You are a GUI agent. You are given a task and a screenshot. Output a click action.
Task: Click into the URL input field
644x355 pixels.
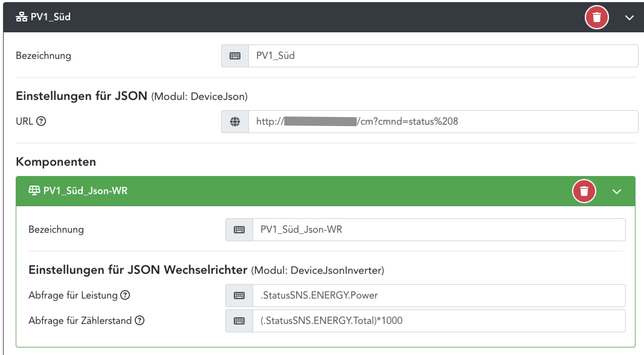click(x=544, y=122)
